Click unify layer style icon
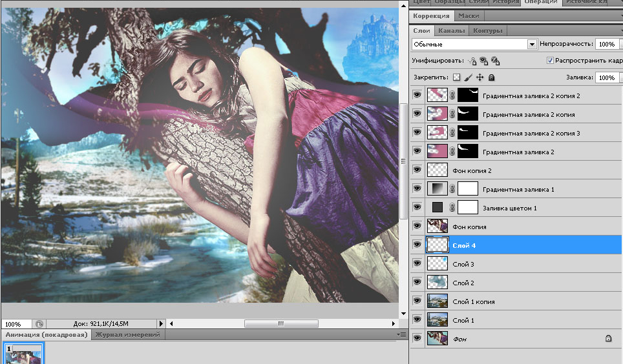The width and height of the screenshot is (623, 364). pos(495,61)
